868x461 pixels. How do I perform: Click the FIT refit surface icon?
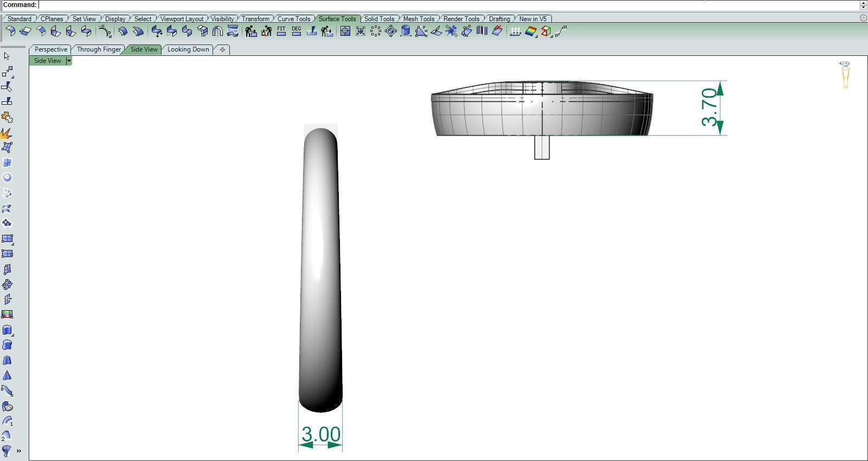pos(281,31)
